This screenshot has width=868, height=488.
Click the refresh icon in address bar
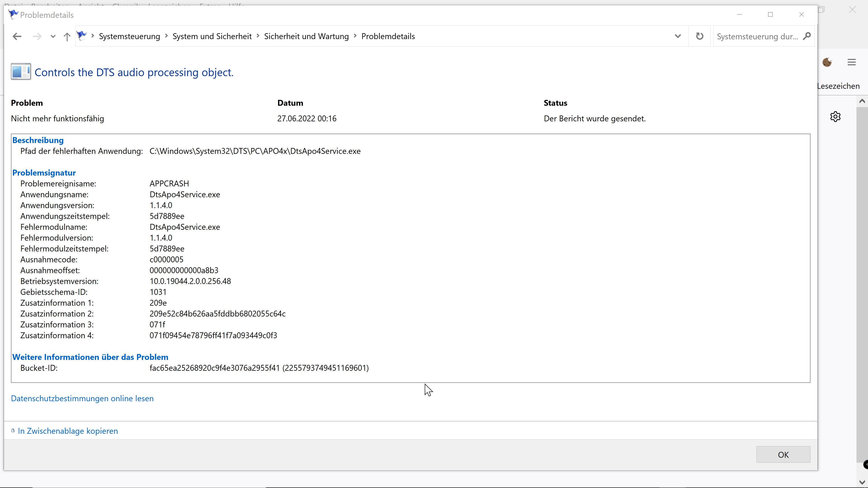(x=700, y=36)
